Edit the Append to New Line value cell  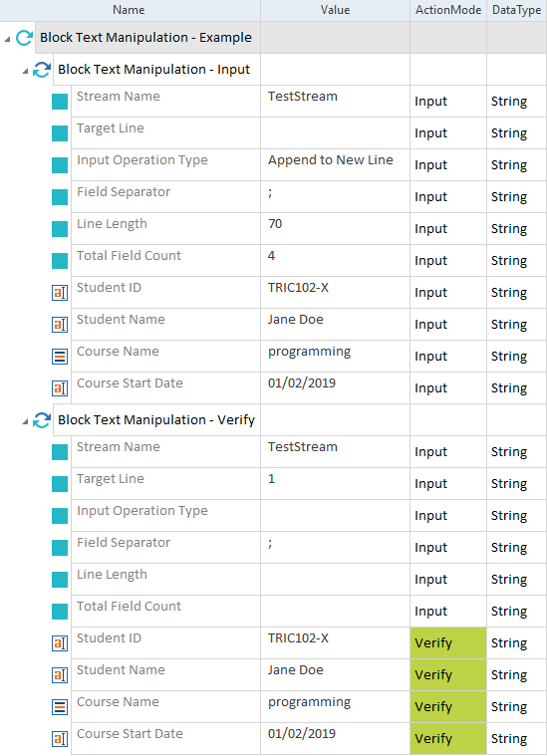[x=335, y=165]
